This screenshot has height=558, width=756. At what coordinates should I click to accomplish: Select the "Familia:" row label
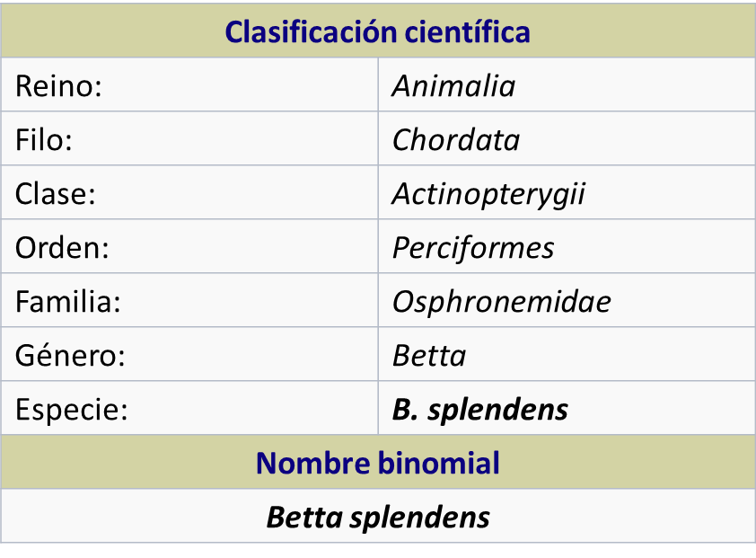(68, 302)
